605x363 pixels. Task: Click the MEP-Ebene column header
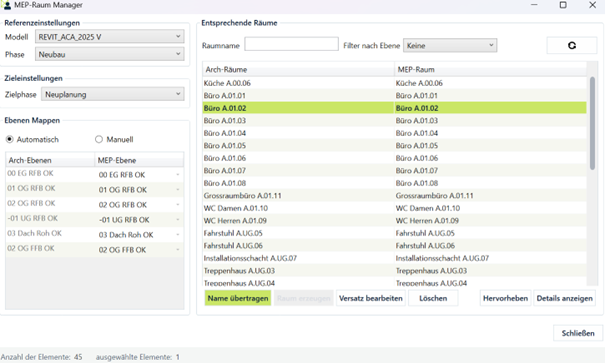139,160
